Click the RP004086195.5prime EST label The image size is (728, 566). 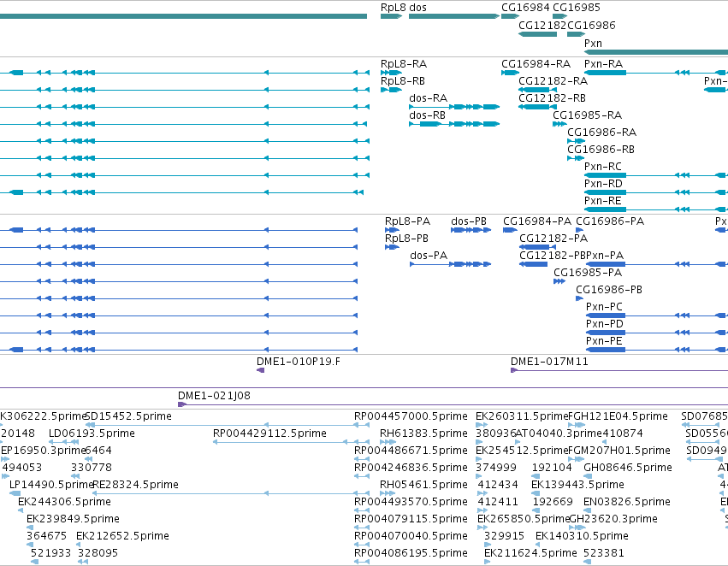411,553
